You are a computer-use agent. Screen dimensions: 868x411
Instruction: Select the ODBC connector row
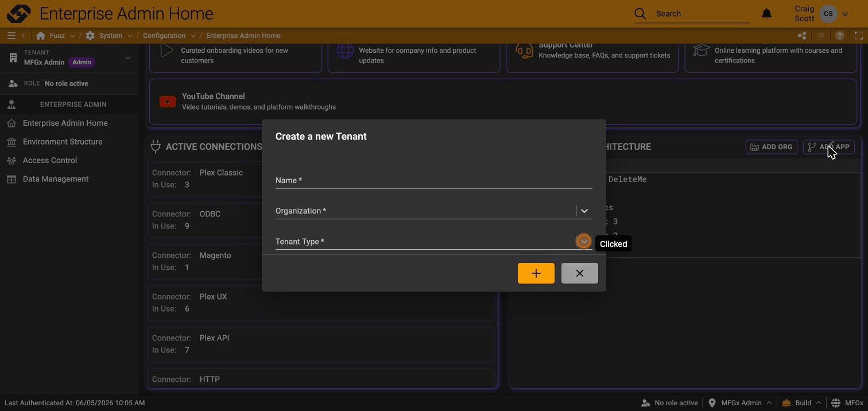coord(321,220)
